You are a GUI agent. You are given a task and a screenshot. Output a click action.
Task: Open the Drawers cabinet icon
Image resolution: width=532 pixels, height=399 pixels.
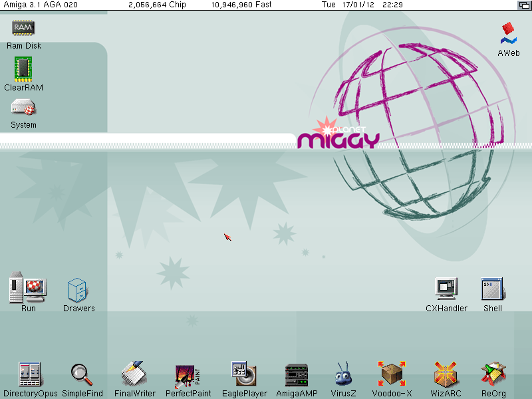[x=78, y=290]
